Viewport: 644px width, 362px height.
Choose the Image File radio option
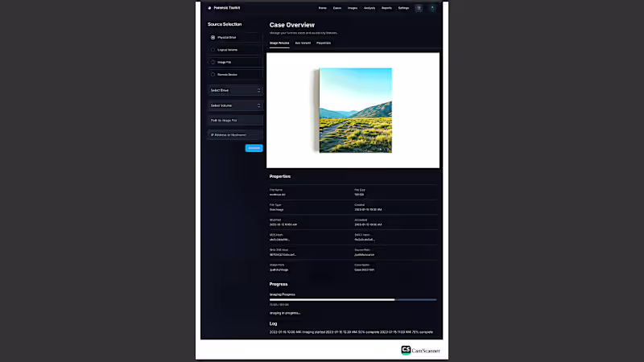tap(213, 62)
